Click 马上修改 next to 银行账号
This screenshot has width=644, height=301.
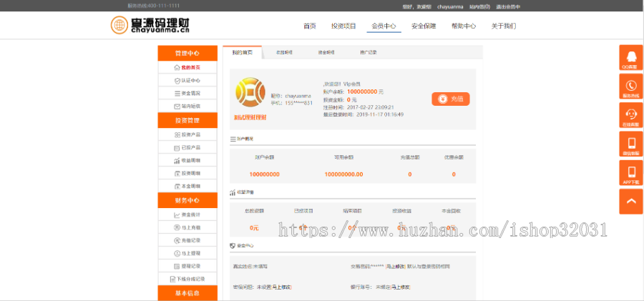pyautogui.click(x=400, y=287)
